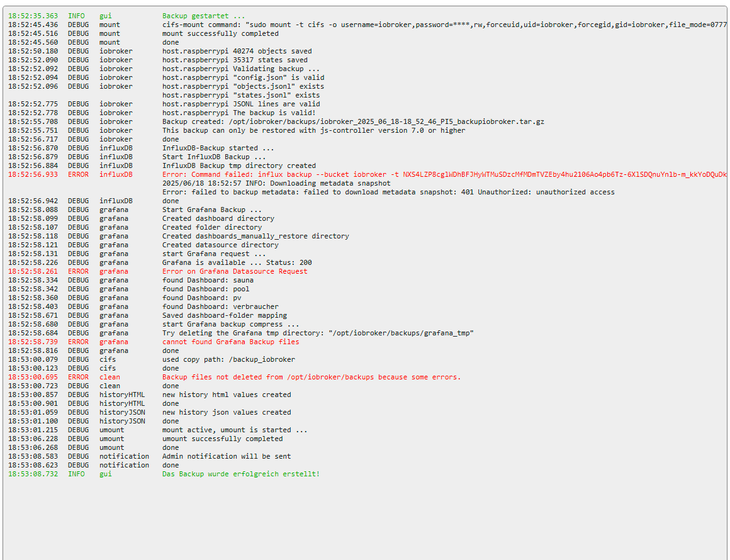The image size is (730, 560).
Task: Click red timestamp 18:53:00.695
Action: click(33, 378)
